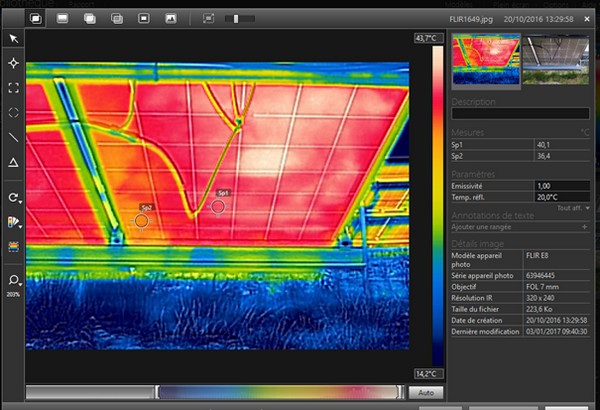
Task: Switch to Thermal blending image mode
Action: (x=117, y=18)
